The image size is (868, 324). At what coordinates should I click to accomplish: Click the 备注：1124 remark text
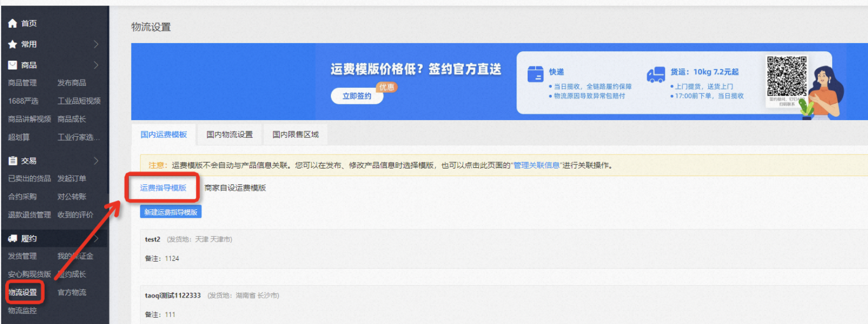162,259
